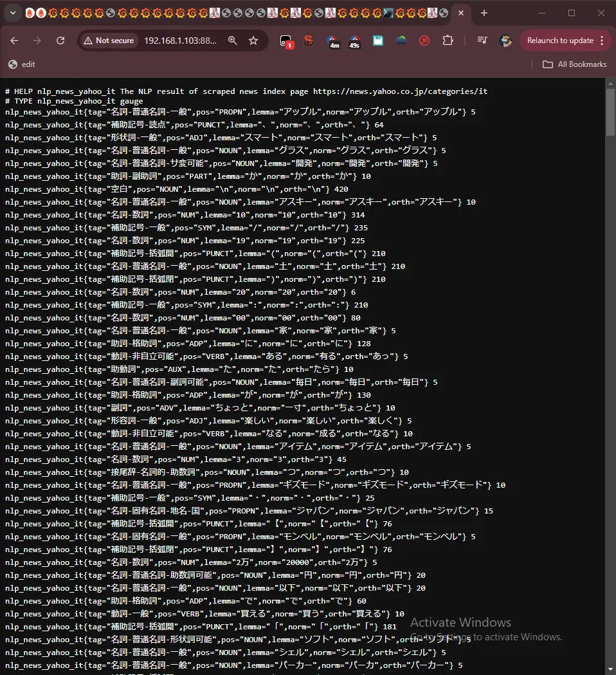Click the zoom magnifier icon in address bar

coord(232,41)
